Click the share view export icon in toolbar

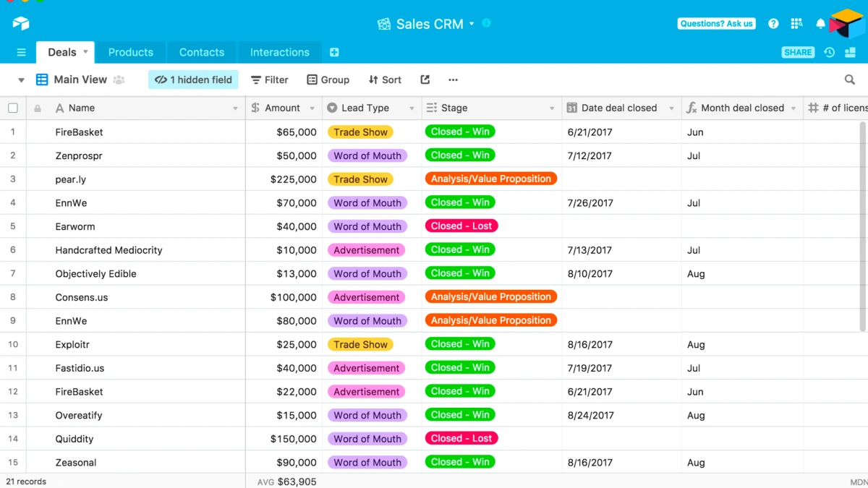tap(425, 80)
